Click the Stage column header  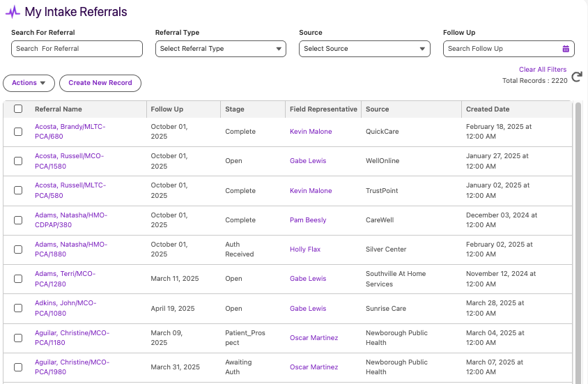235,109
